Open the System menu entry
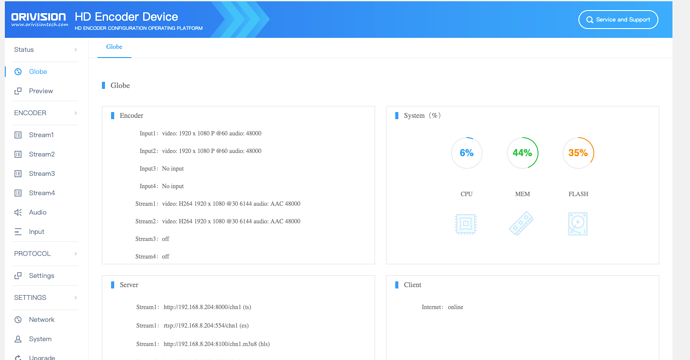Image resolution: width=690 pixels, height=360 pixels. [x=40, y=339]
